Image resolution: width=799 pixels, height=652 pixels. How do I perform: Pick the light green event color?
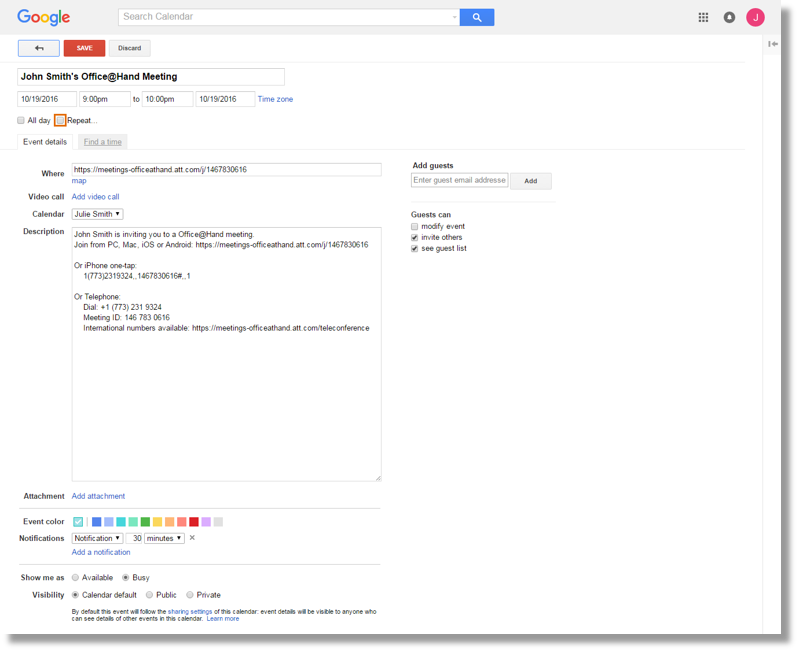coord(133,522)
